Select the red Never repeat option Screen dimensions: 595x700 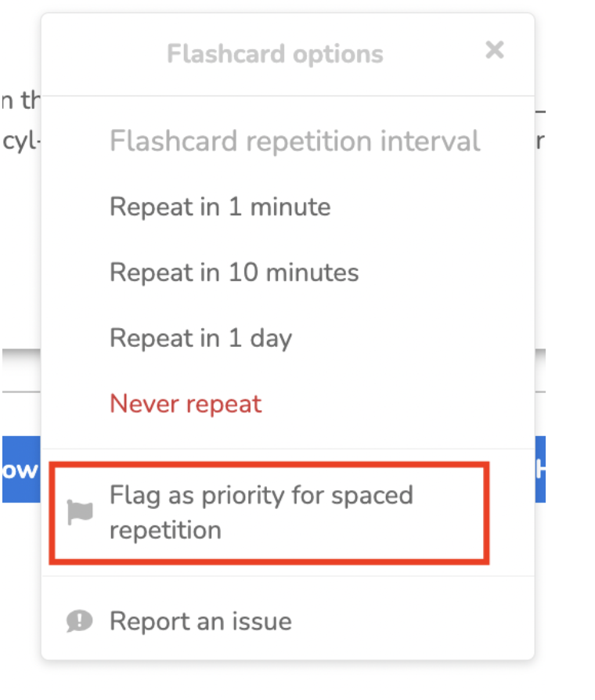186,404
